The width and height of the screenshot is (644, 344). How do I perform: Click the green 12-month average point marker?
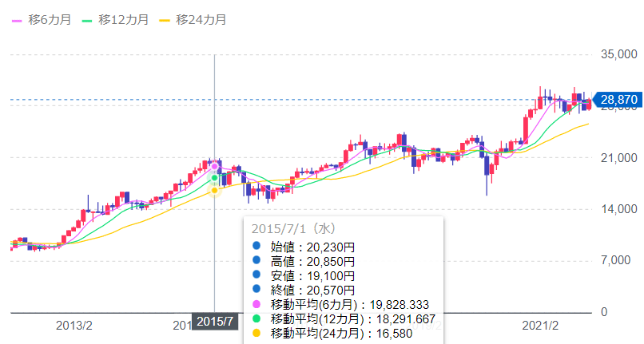(214, 178)
